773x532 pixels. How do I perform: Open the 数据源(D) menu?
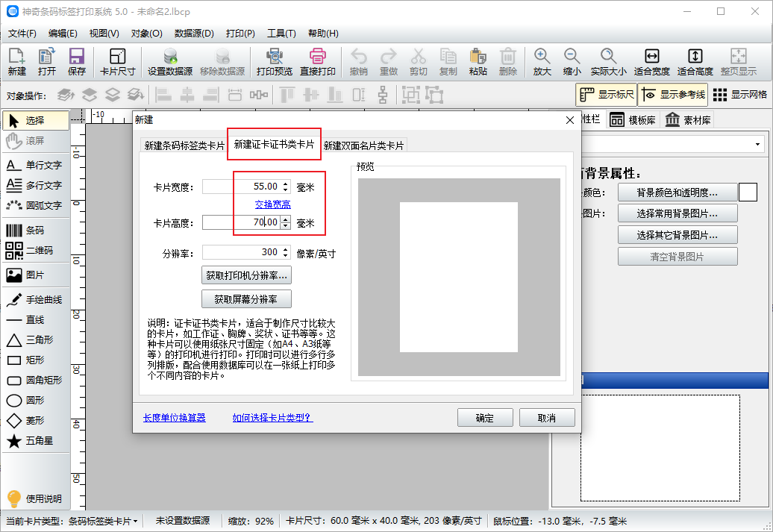coord(194,34)
